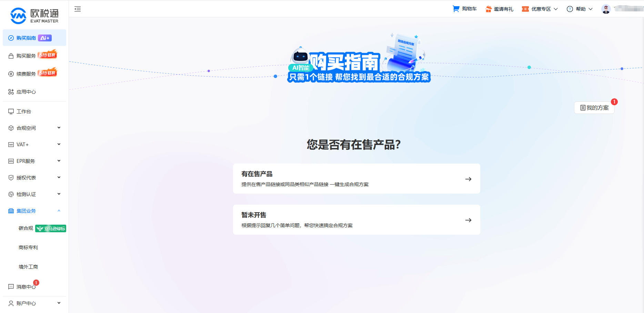Click the gift icon for 邀请有礼
644x313 pixels.
pyautogui.click(x=489, y=9)
